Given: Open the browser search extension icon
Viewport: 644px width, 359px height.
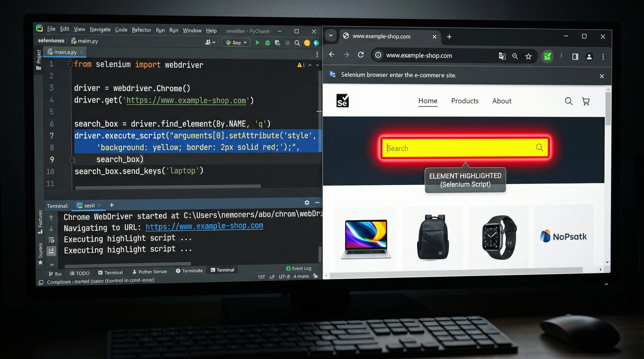Looking at the screenshot, I should [547, 56].
